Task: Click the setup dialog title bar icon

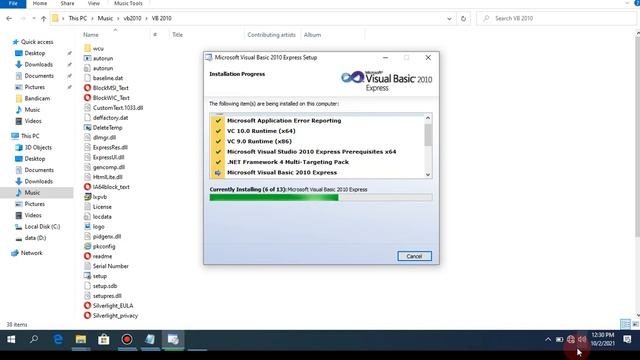Action: [209, 58]
